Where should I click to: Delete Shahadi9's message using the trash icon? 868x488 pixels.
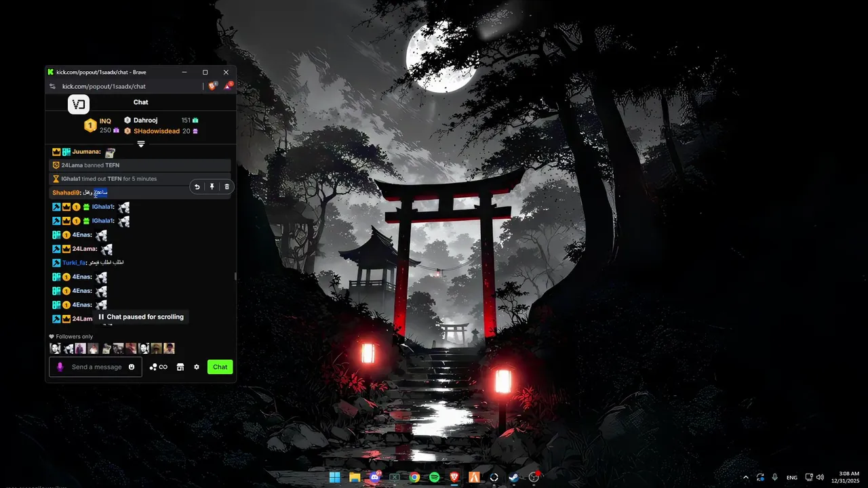(226, 187)
